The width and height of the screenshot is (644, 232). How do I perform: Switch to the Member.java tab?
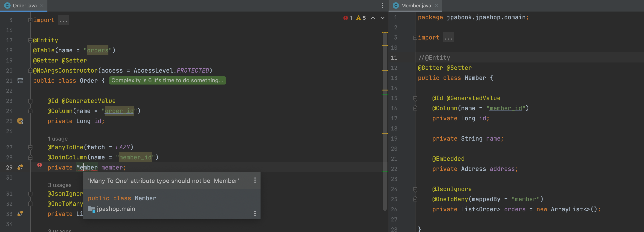(416, 6)
